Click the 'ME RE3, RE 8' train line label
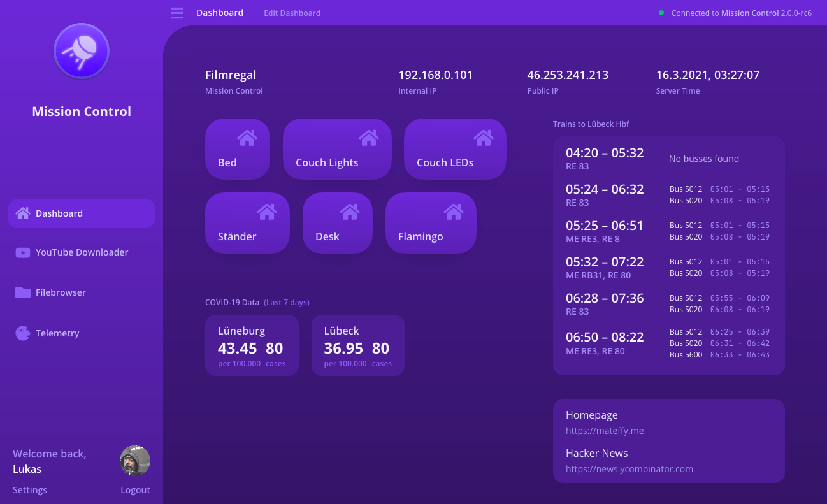The image size is (827, 504). 593,240
